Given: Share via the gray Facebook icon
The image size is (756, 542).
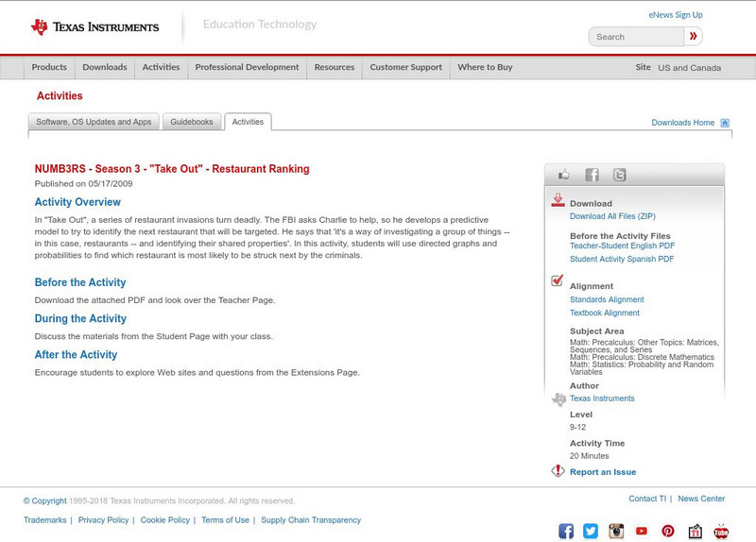Looking at the screenshot, I should point(592,175).
